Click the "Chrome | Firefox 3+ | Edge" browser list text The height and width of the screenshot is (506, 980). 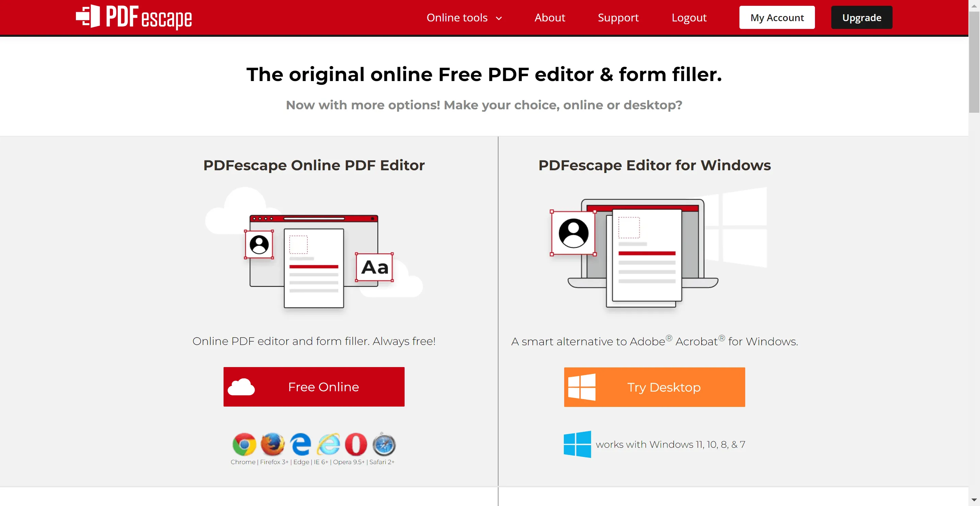coord(312,462)
